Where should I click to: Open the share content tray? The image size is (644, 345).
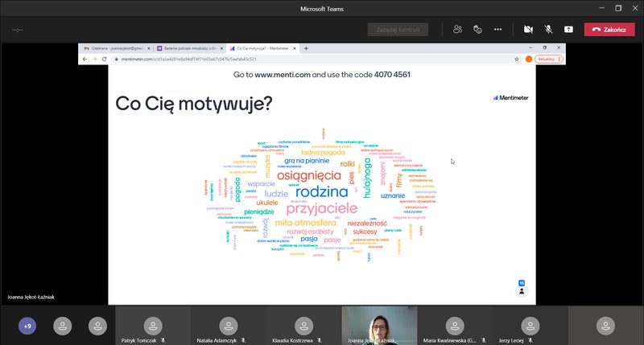568,29
